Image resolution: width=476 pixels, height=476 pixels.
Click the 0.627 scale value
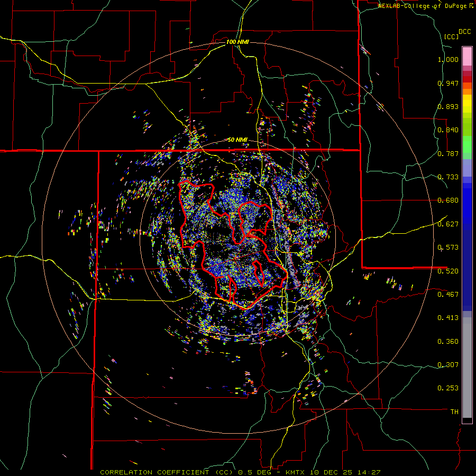click(x=448, y=224)
